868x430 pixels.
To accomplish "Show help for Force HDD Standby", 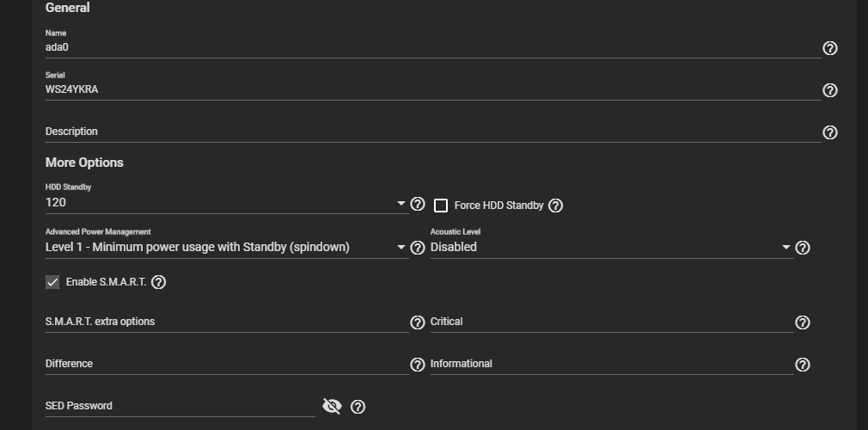I will click(556, 206).
